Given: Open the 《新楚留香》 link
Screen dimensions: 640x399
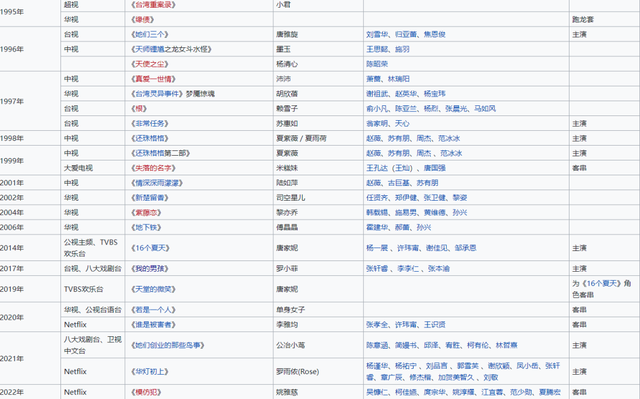Looking at the screenshot, I should click(149, 198).
